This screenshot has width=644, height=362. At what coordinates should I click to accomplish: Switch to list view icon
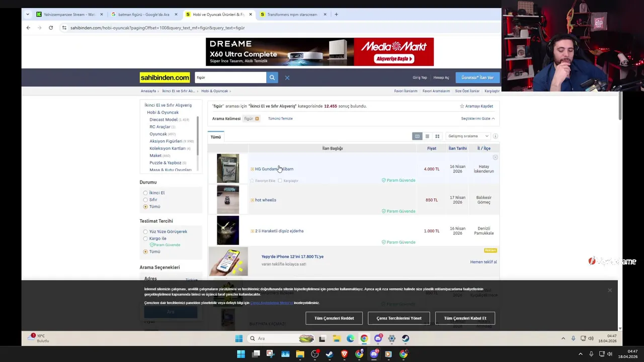click(427, 136)
